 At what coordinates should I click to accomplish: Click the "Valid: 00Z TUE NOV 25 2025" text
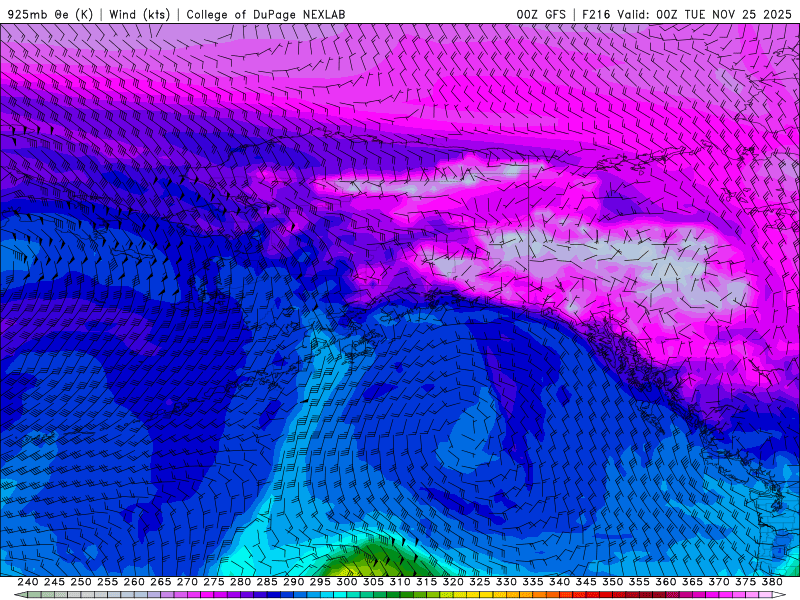pos(704,14)
